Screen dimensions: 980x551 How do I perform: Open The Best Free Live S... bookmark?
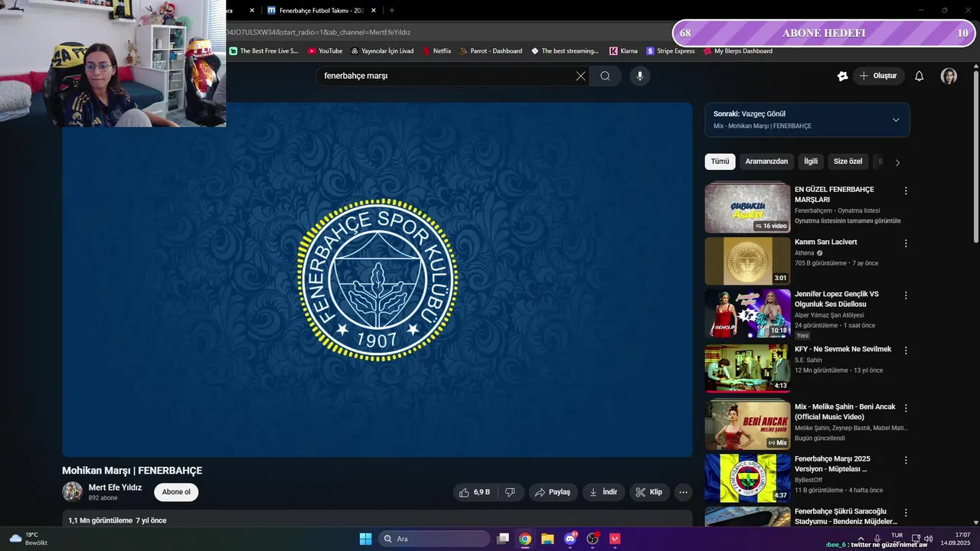point(263,51)
